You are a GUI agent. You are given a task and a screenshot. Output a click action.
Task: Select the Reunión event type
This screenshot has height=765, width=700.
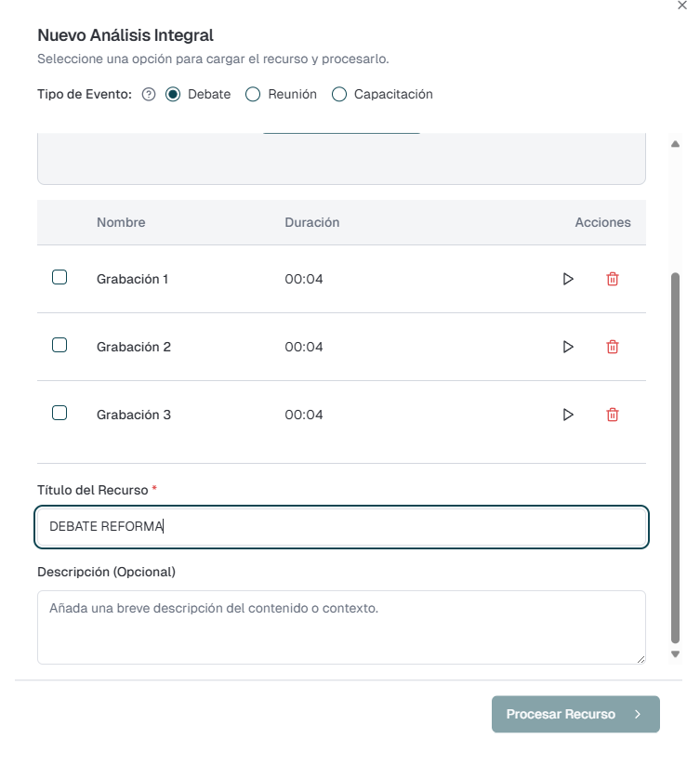pos(253,94)
